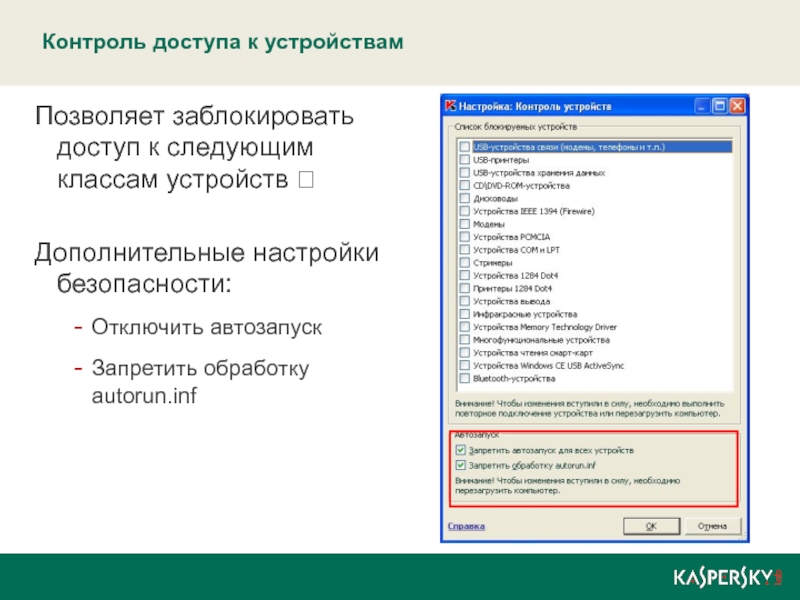Click the Kaspersky logo in slide footer

tap(728, 578)
